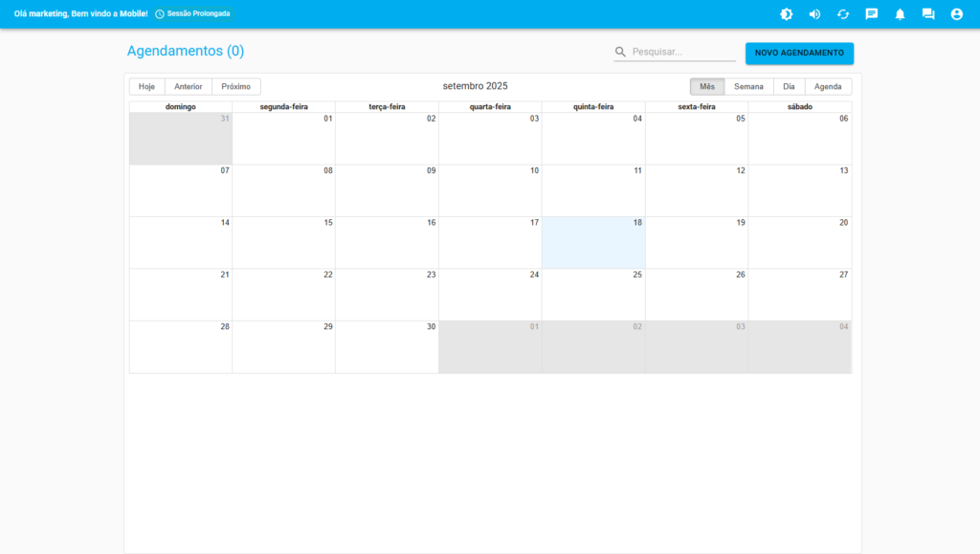Open the single message chat icon
The image size is (980, 554).
tap(871, 14)
